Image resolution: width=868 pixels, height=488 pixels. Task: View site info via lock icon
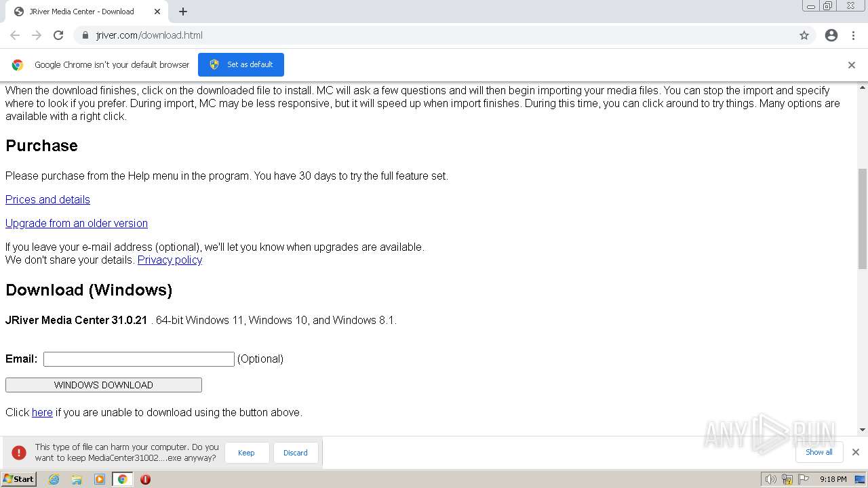click(85, 35)
